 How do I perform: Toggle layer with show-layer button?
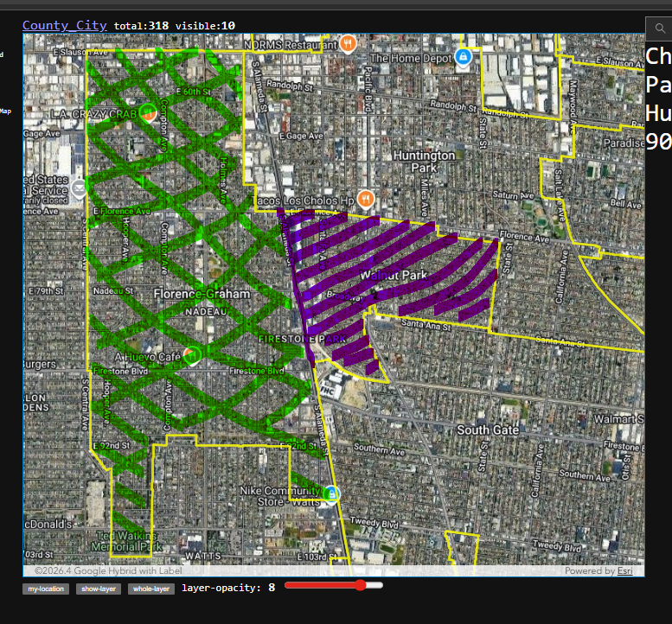click(x=99, y=589)
